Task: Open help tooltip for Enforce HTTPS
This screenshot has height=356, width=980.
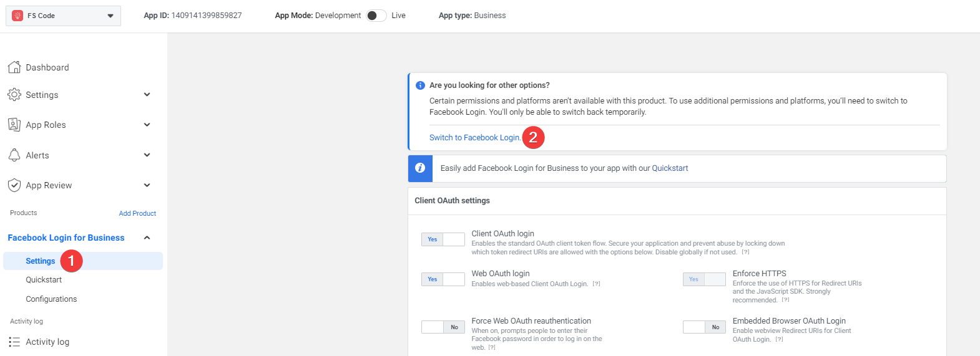Action: (785, 300)
